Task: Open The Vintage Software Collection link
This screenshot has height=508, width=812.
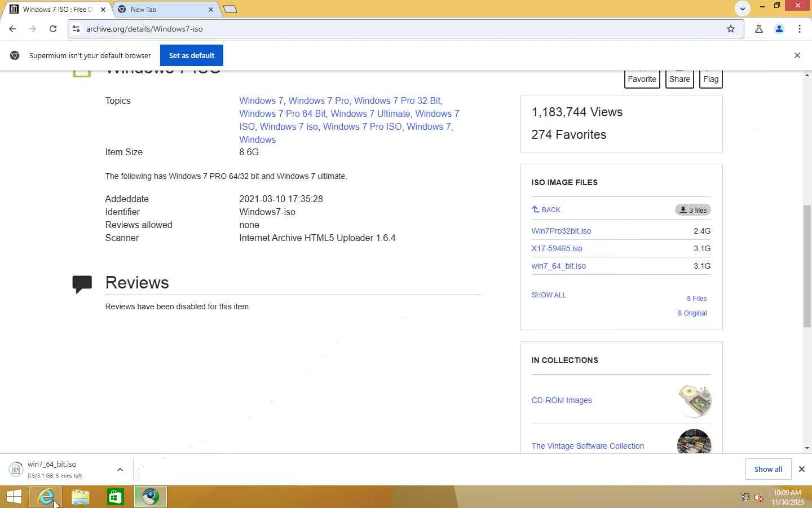Action: click(x=588, y=446)
